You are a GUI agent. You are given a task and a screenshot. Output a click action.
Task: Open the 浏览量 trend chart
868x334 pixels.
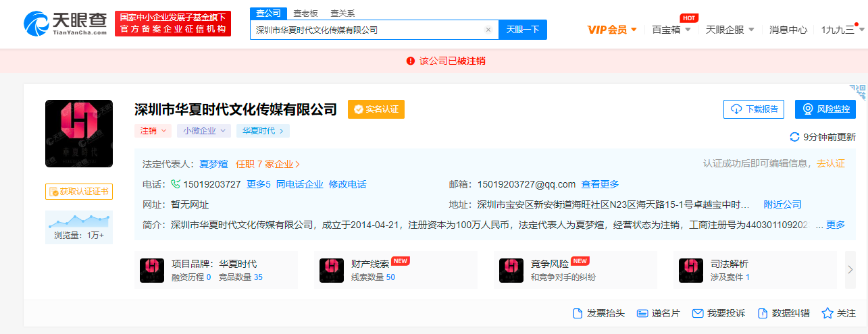(x=79, y=221)
